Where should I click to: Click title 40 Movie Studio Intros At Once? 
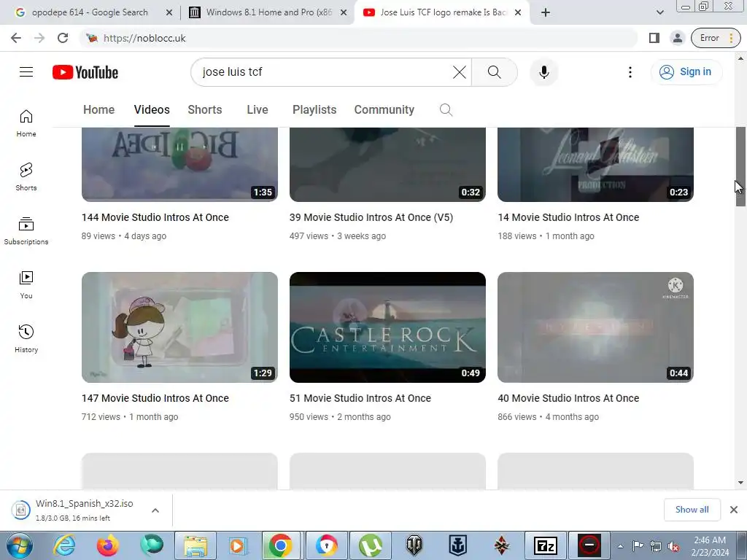568,399
